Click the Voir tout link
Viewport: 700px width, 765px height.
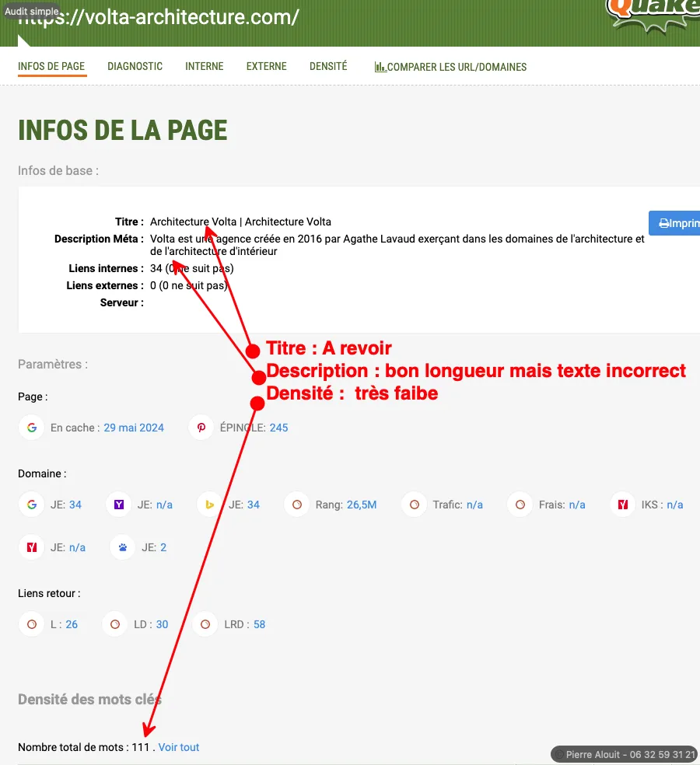point(179,747)
